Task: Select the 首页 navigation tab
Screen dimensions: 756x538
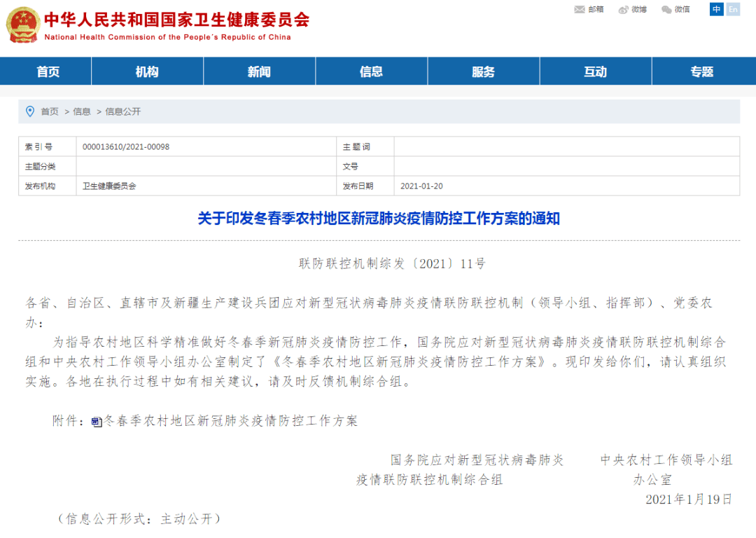Action: (48, 71)
